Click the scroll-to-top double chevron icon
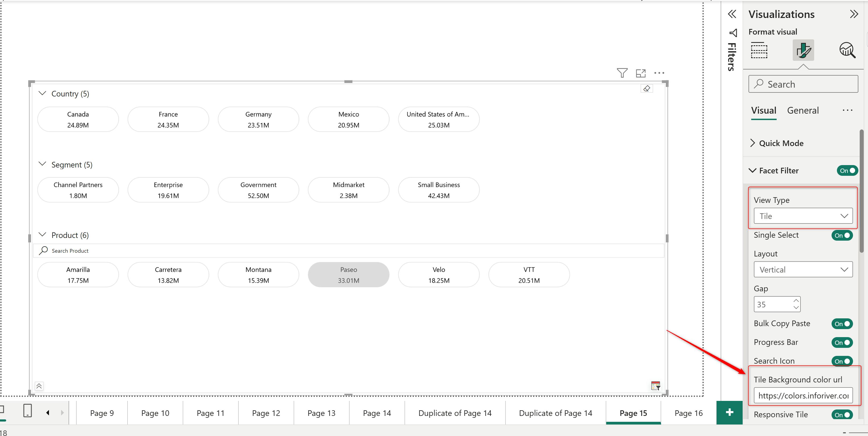 click(39, 386)
